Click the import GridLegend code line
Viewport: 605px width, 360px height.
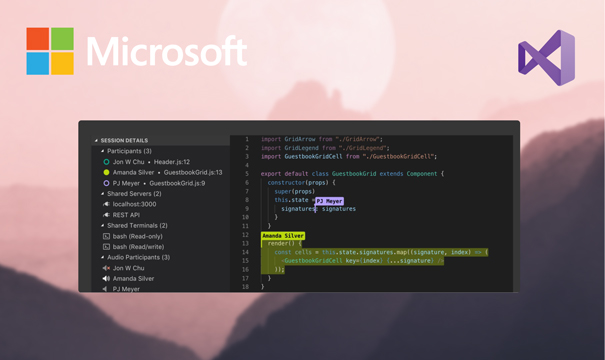pyautogui.click(x=325, y=148)
